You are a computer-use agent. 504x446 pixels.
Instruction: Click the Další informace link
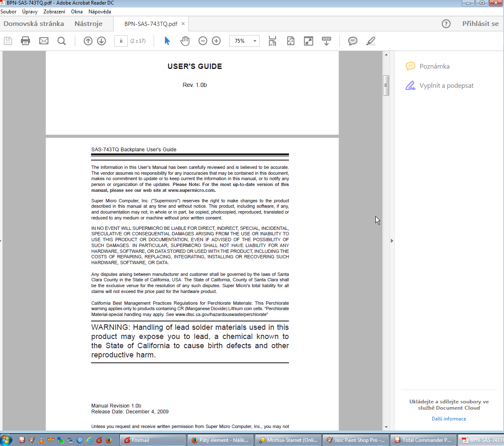click(449, 419)
